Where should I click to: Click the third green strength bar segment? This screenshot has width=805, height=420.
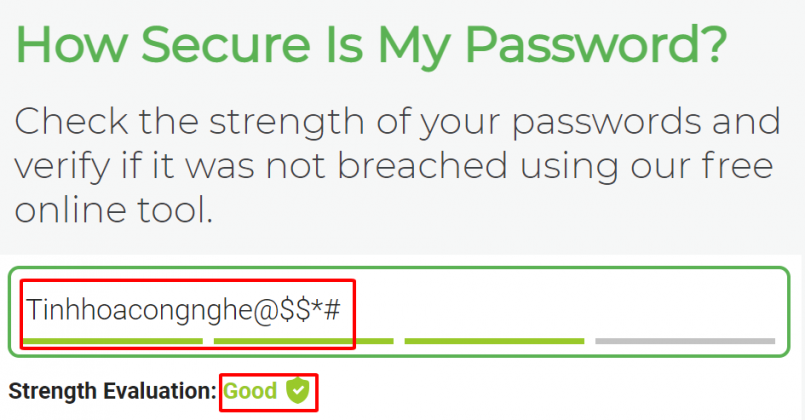[494, 341]
